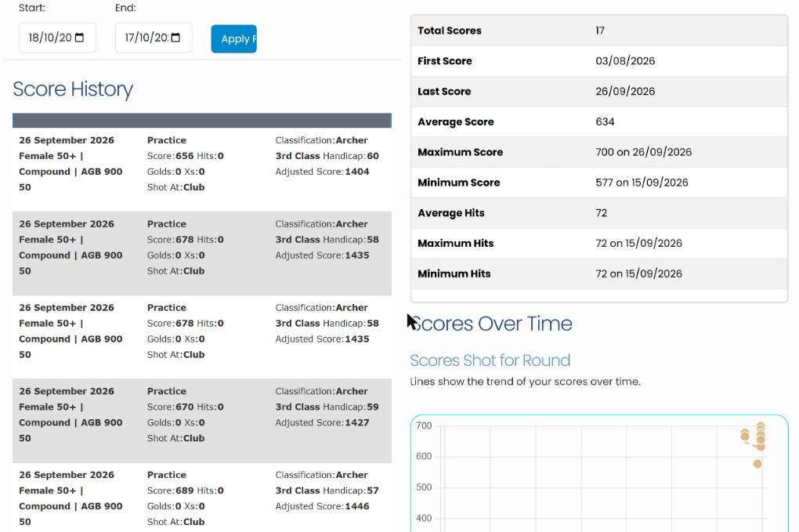The image size is (799, 532).
Task: Click the Average Hits value 72
Action: 602,213
